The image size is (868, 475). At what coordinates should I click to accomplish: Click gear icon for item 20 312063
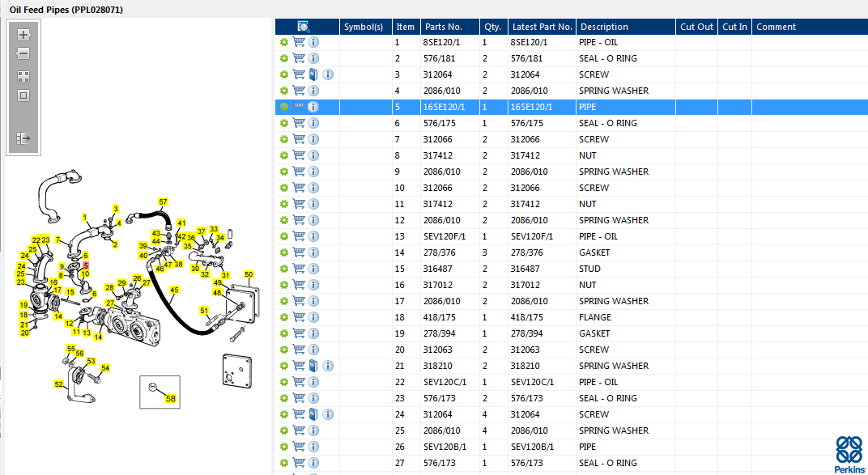[x=284, y=350]
